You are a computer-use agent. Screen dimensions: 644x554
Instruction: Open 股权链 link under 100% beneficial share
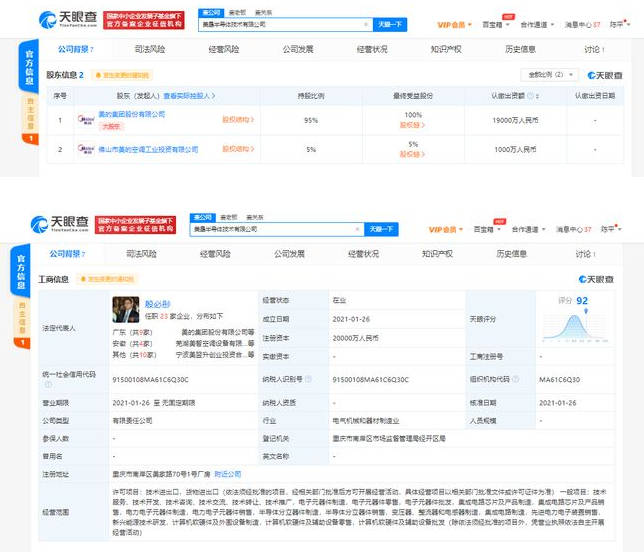pos(413,125)
